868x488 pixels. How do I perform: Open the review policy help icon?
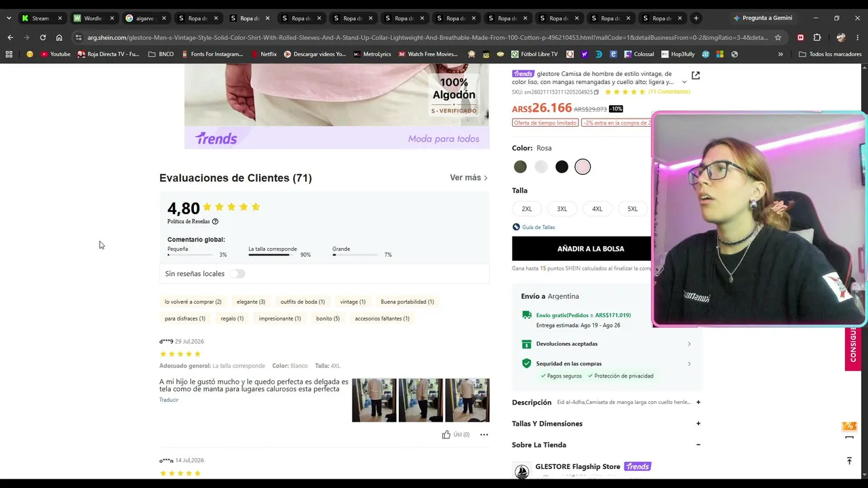pos(215,222)
